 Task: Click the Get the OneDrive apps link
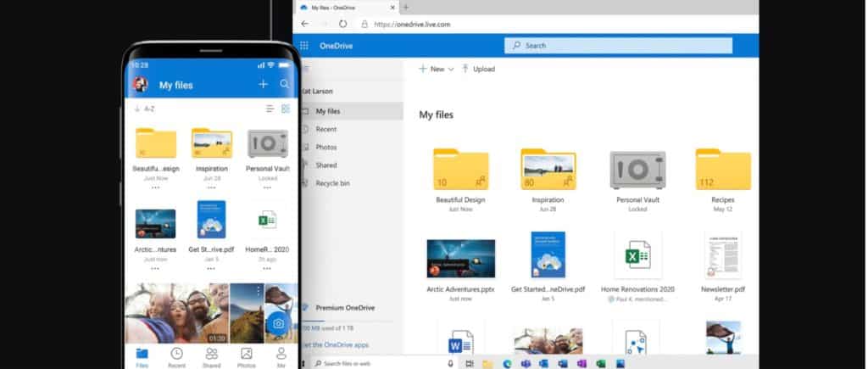coord(336,344)
